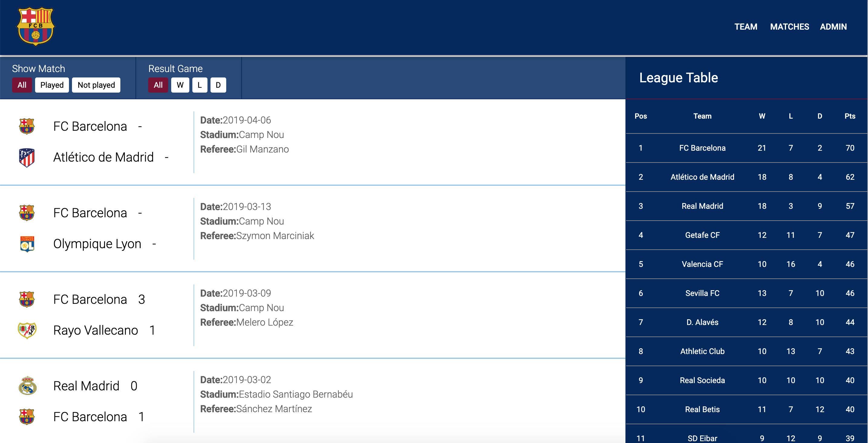This screenshot has width=868, height=443.
Task: Click the Real Madrid club crest
Action: 27,386
